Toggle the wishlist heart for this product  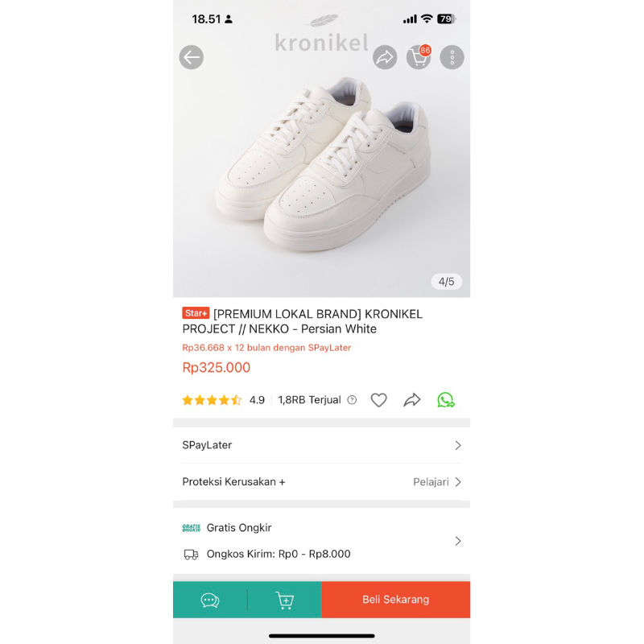[378, 399]
